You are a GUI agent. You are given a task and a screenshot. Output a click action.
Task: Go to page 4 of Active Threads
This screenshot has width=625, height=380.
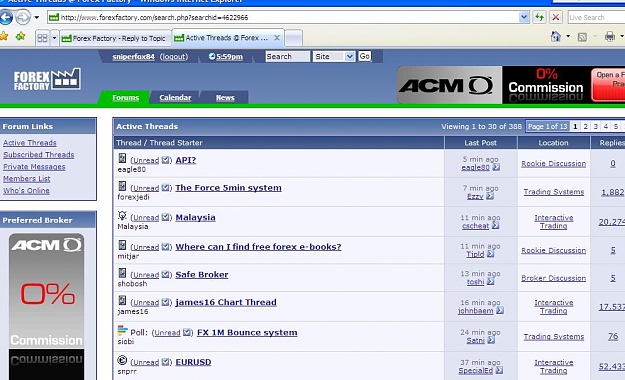[x=605, y=126]
